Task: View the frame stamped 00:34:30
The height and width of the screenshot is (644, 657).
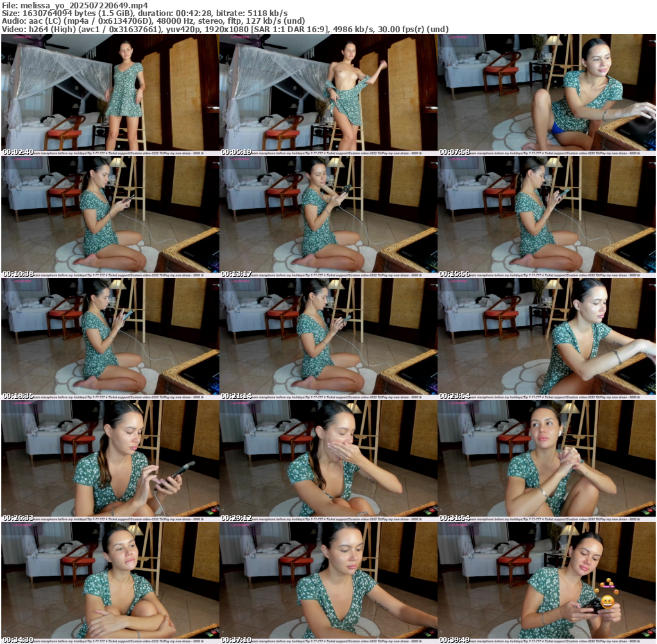Action: (110, 583)
